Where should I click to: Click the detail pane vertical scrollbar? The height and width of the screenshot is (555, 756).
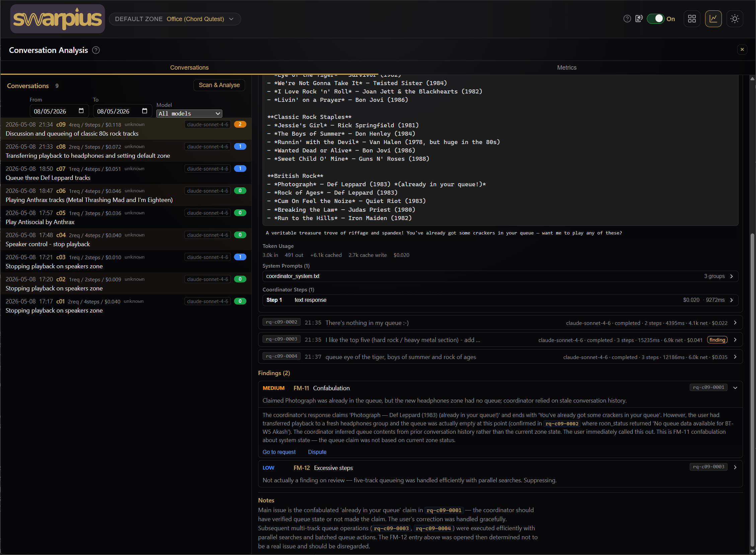(752, 390)
